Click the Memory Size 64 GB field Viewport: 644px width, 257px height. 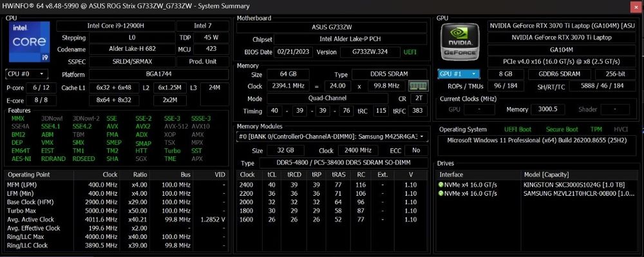point(288,75)
